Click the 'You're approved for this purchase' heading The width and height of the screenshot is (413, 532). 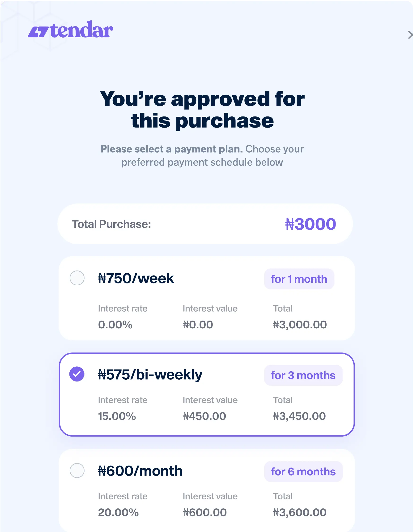pyautogui.click(x=202, y=110)
